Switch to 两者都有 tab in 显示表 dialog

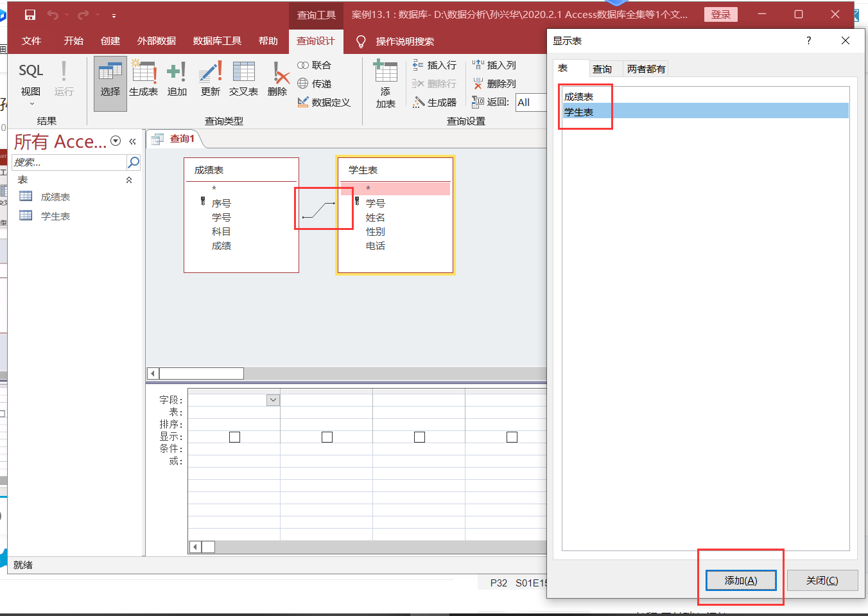646,69
